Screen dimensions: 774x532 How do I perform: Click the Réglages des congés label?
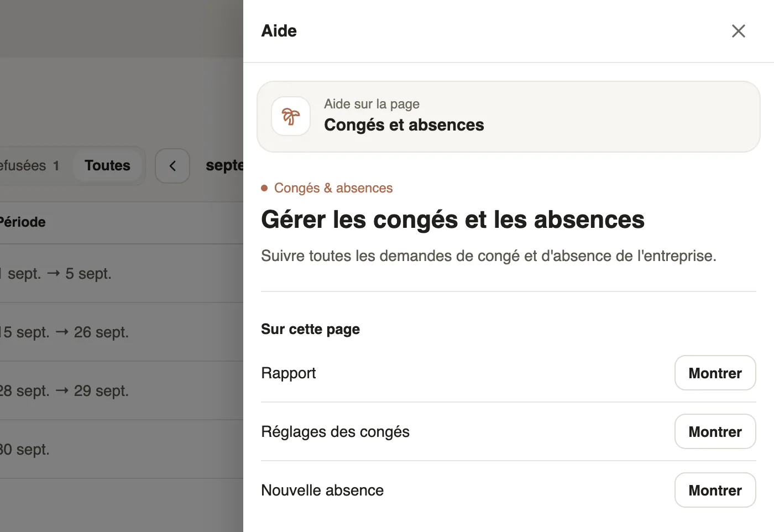[x=336, y=432]
